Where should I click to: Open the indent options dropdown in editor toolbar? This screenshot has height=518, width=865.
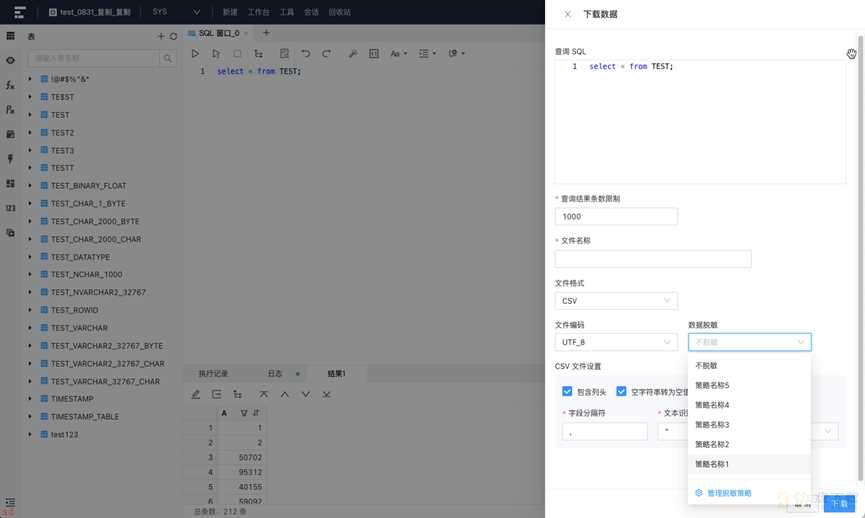point(427,54)
